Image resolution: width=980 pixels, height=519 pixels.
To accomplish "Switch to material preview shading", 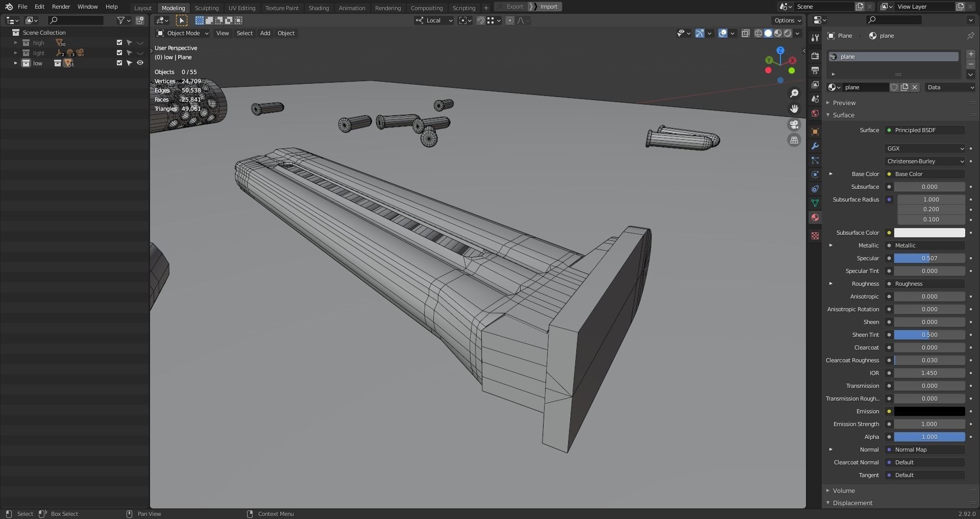I will pos(778,33).
